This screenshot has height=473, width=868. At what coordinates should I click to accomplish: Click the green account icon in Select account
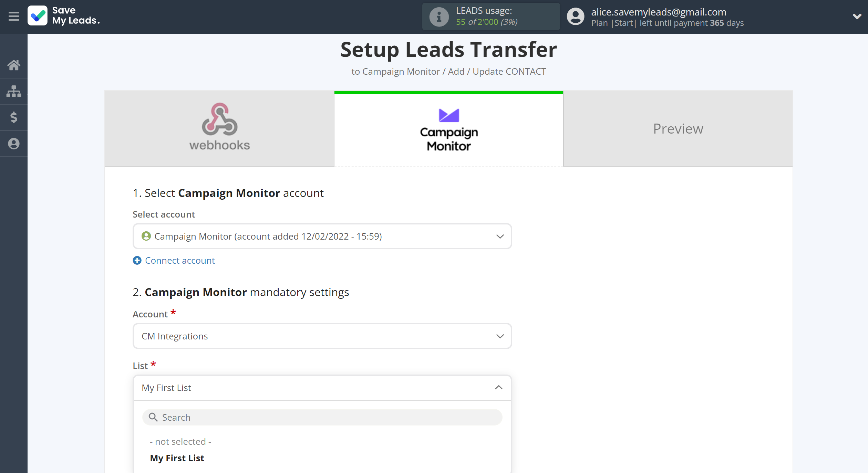146,236
